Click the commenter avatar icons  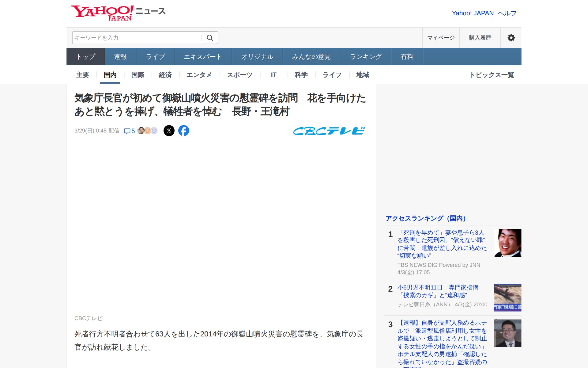click(147, 131)
